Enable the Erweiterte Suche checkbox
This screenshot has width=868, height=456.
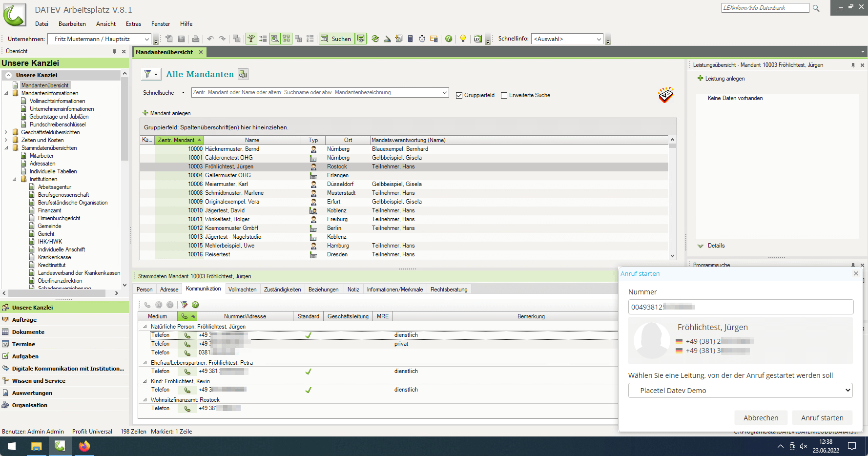tap(504, 95)
